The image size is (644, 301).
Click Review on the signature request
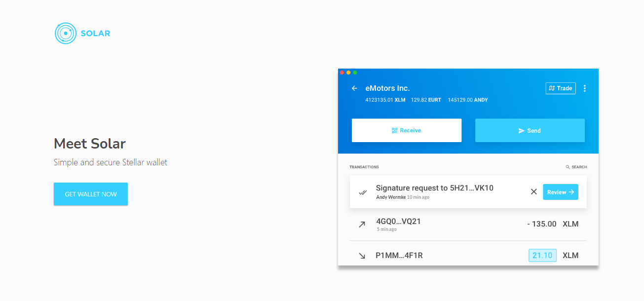561,192
